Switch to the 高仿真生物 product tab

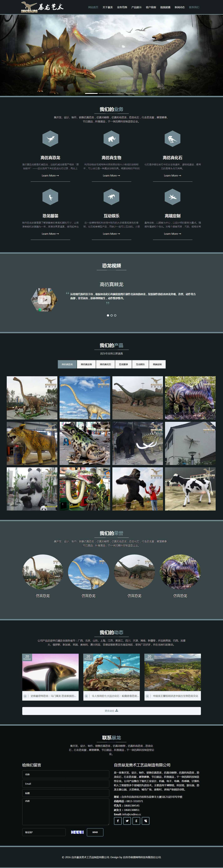point(86,364)
